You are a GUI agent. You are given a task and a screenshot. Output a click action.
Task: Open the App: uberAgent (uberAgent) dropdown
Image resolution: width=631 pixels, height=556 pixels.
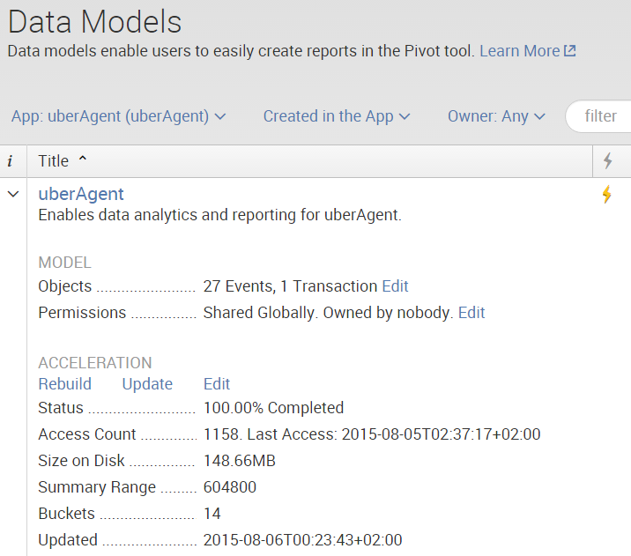(118, 116)
